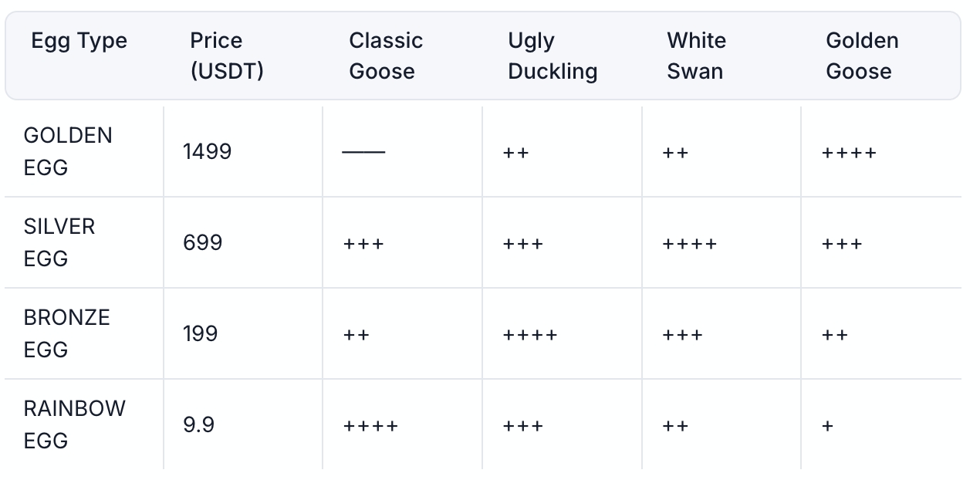Click the White Swan column header

tap(696, 56)
